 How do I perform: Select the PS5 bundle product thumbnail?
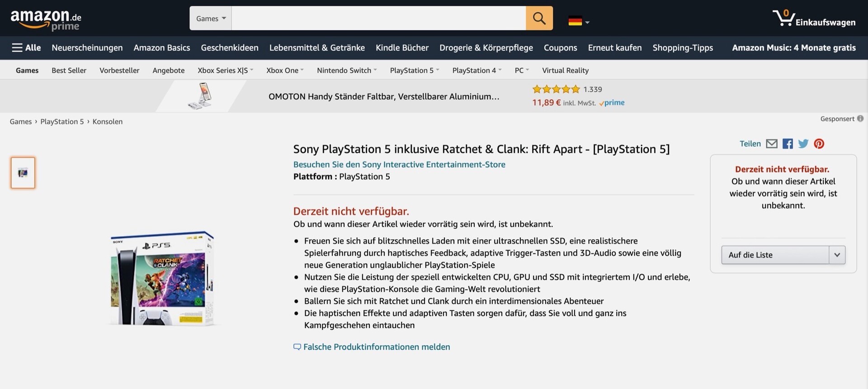point(23,173)
